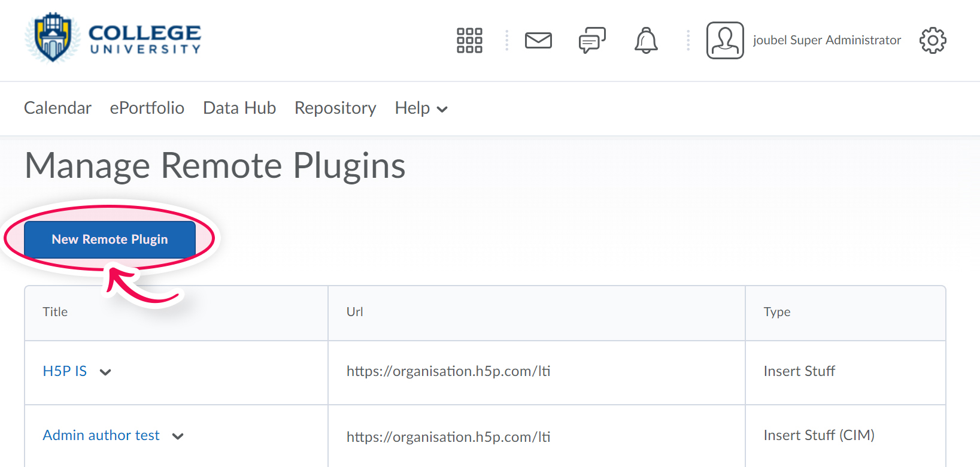
Task: Open the message alerts envelope icon
Action: tap(538, 41)
